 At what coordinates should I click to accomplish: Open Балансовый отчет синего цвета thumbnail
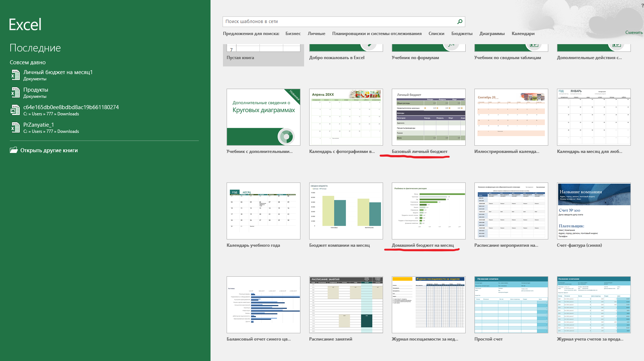(264, 305)
